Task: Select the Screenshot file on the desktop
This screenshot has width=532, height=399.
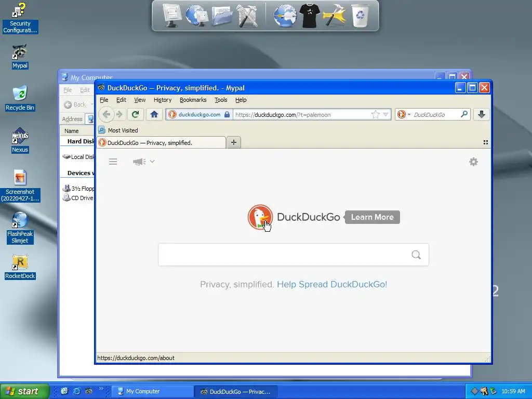Action: (20, 186)
